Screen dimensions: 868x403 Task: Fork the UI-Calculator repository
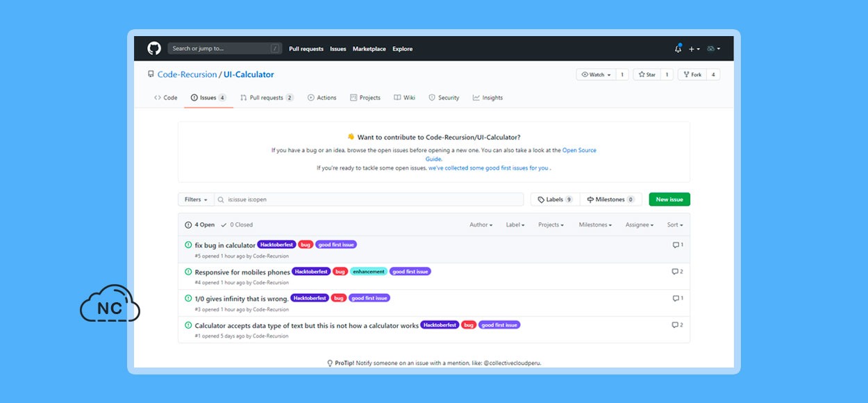point(692,74)
